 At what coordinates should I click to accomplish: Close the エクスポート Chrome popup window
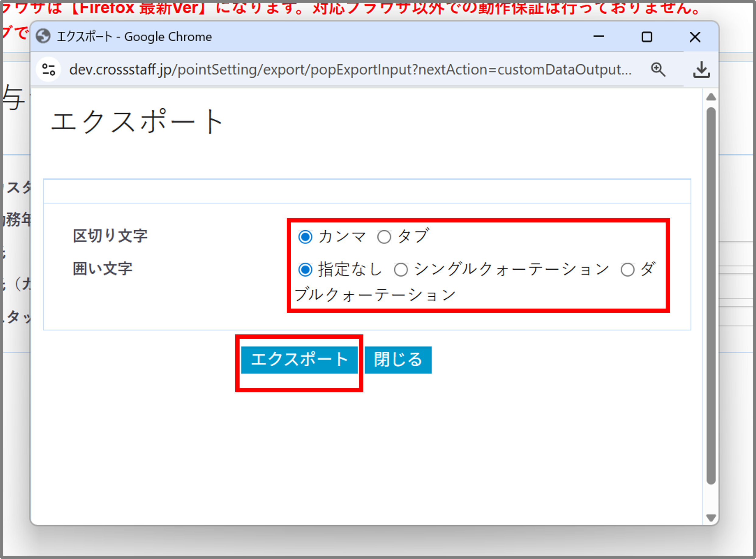(695, 37)
